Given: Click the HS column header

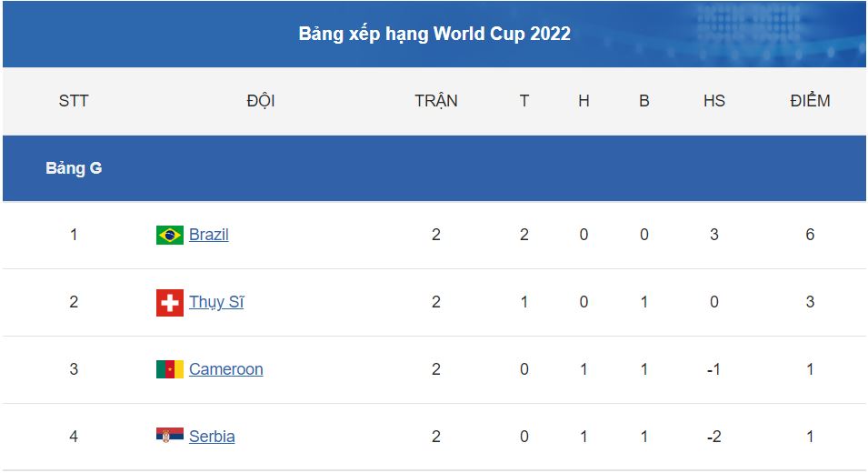Looking at the screenshot, I should pyautogui.click(x=714, y=101).
